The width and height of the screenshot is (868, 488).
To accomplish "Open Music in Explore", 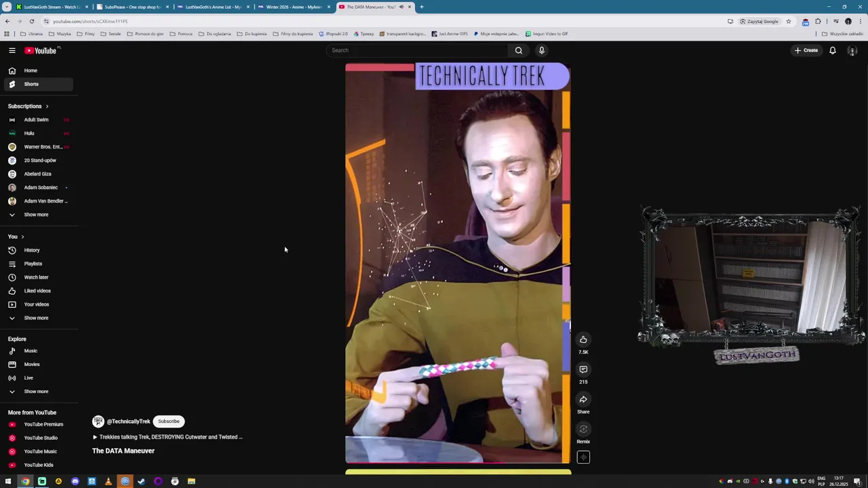I will (x=38, y=351).
